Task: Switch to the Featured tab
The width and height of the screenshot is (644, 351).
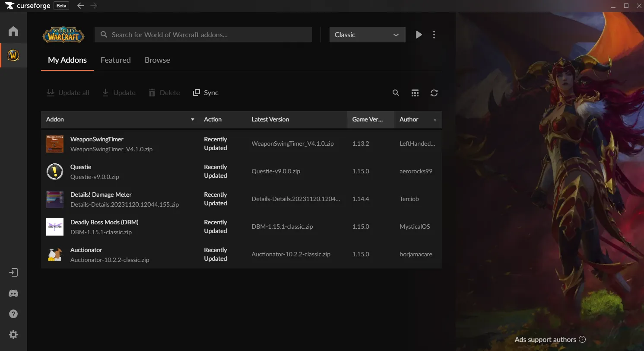Action: (115, 60)
